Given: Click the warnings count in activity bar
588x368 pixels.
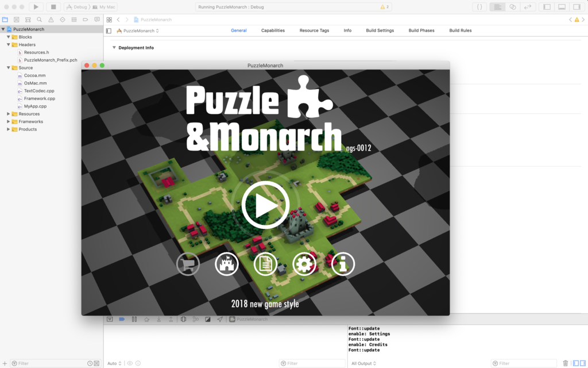Looking at the screenshot, I should pos(385,7).
